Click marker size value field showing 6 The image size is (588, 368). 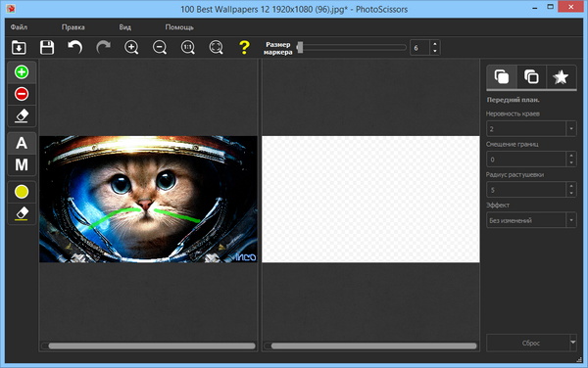[x=419, y=48]
